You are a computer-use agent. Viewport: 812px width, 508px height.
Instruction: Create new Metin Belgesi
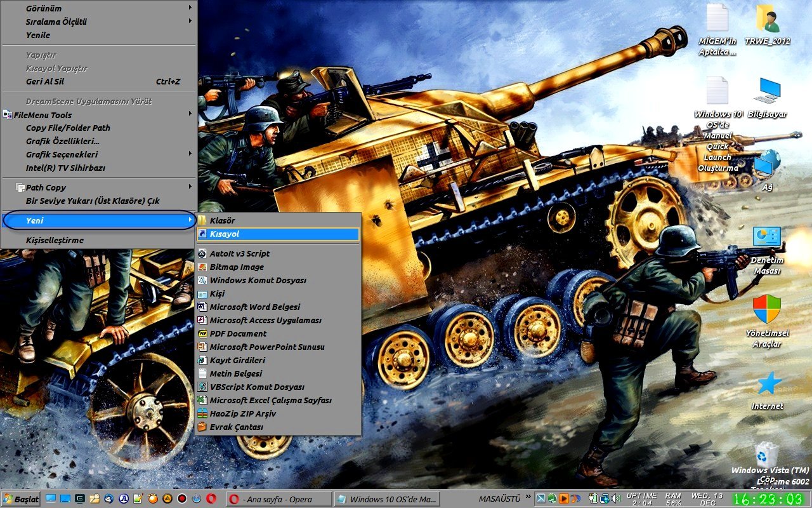[x=278, y=373]
